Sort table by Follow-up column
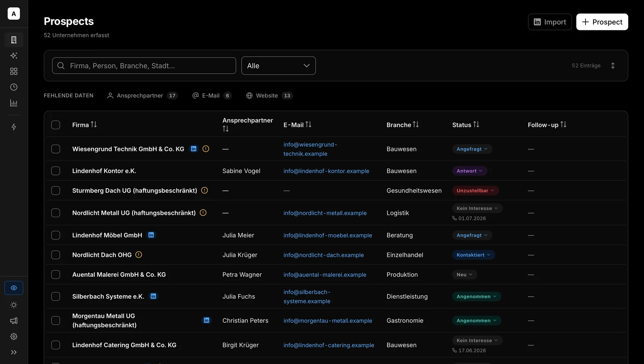The height and width of the screenshot is (364, 644). [x=547, y=125]
